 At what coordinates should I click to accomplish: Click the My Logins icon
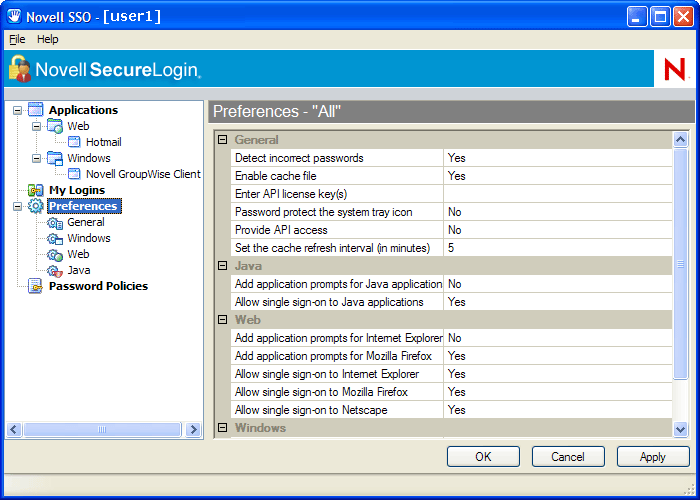point(36,190)
